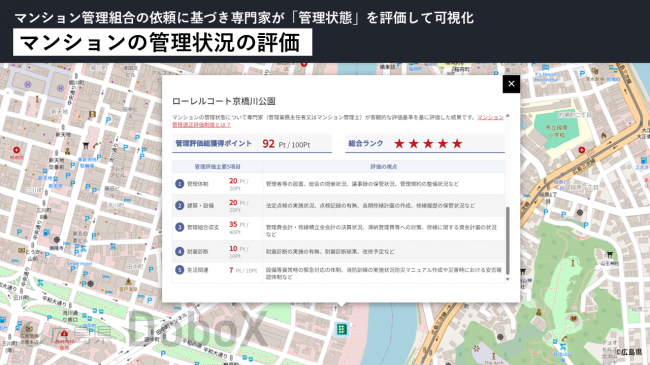Screen dimensions: 650x365
Task: Click the 管理評価主要5項目 column header
Action: tap(218, 167)
